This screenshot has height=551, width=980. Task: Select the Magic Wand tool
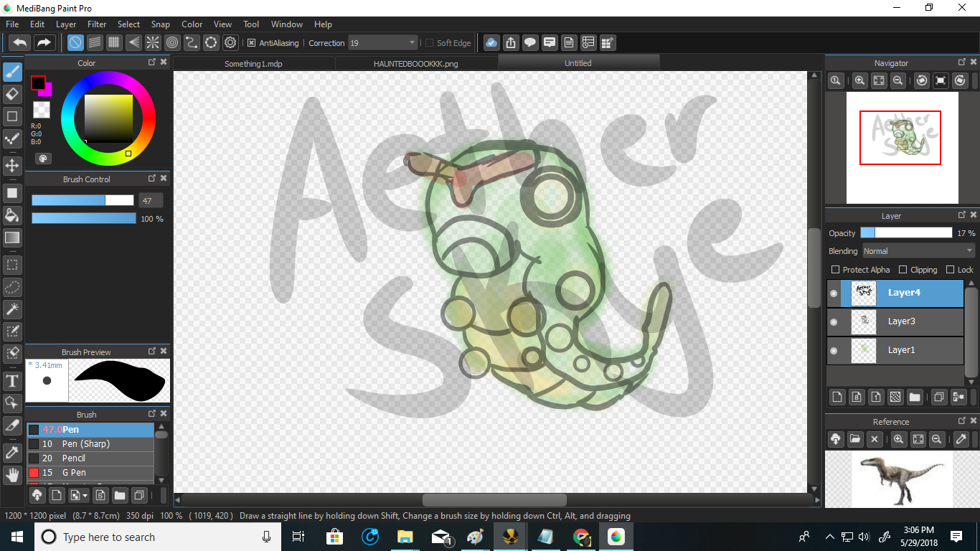(12, 309)
